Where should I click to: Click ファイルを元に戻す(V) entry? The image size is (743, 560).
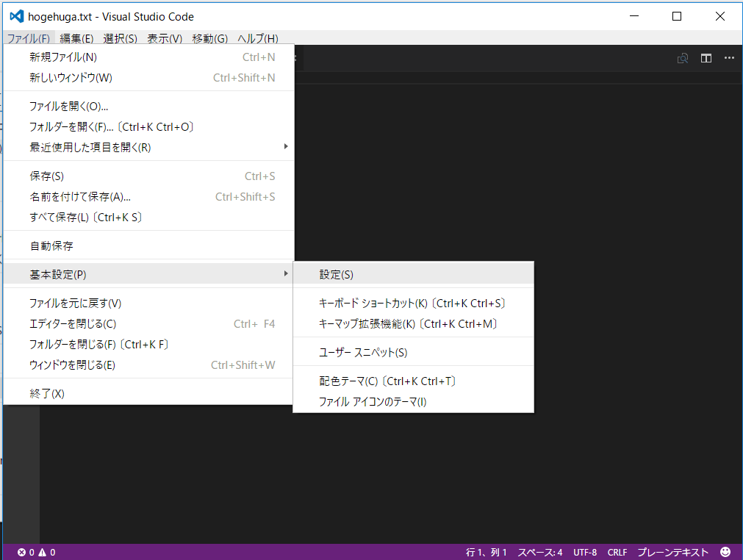[x=148, y=304]
